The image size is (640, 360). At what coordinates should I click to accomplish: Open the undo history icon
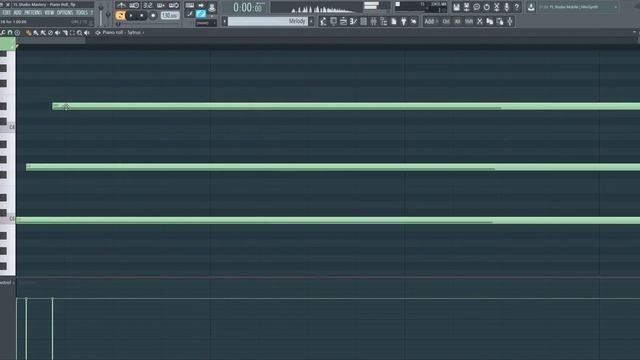click(487, 7)
